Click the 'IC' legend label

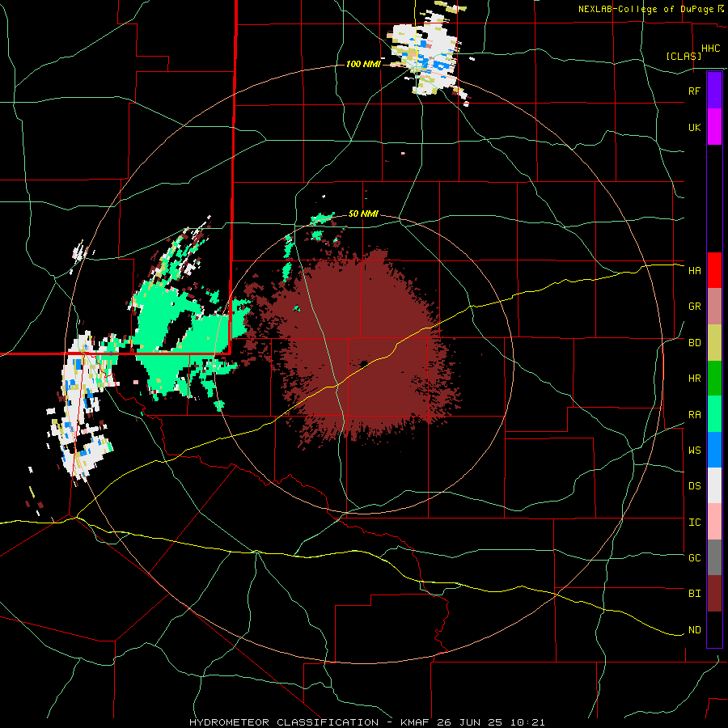[694, 523]
